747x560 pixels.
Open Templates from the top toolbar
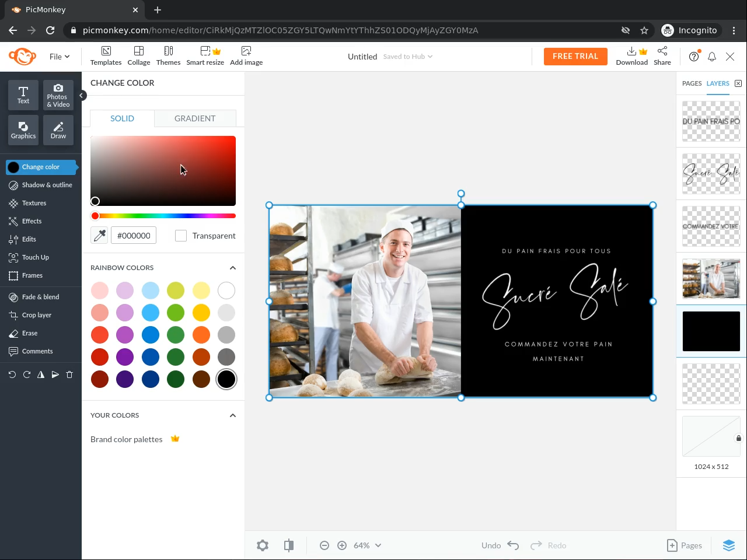point(106,56)
